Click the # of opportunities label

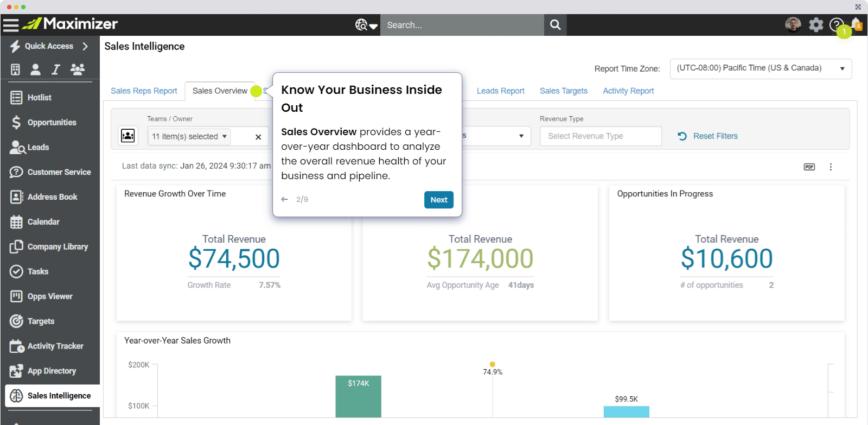coord(712,286)
